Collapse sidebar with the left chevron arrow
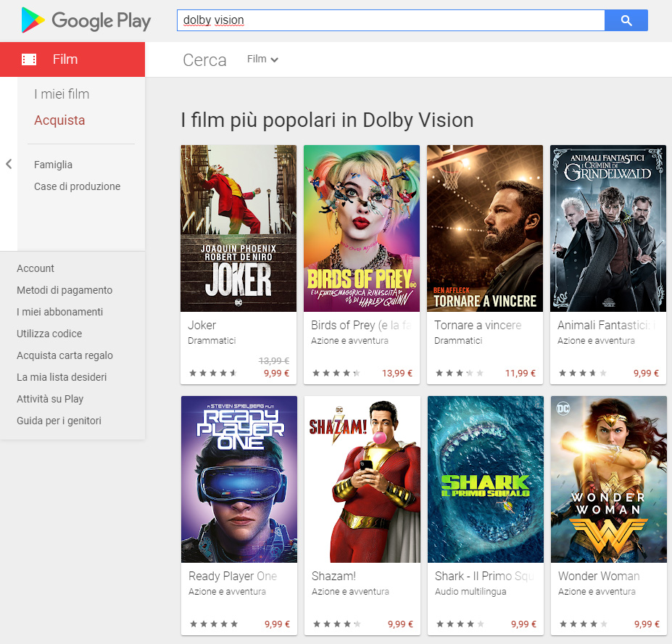 [x=9, y=164]
